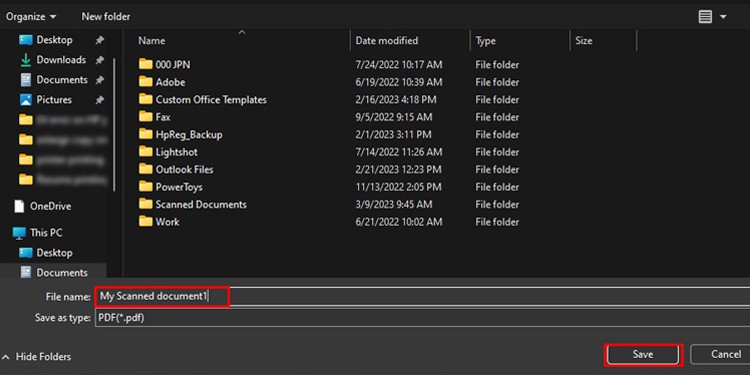Click the pin icon beside Pictures
Image resolution: width=750 pixels, height=375 pixels.
pos(99,100)
